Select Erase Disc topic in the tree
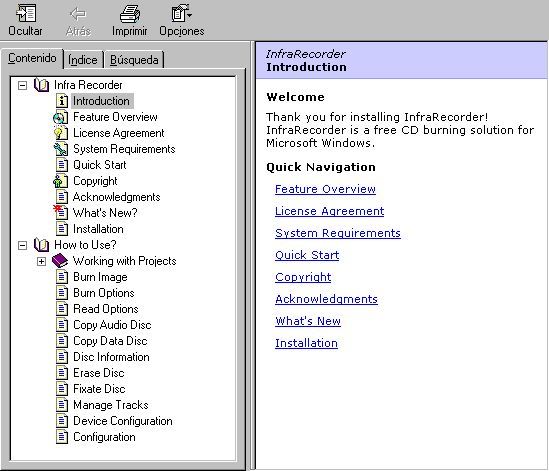This screenshot has height=471, width=549. click(98, 373)
